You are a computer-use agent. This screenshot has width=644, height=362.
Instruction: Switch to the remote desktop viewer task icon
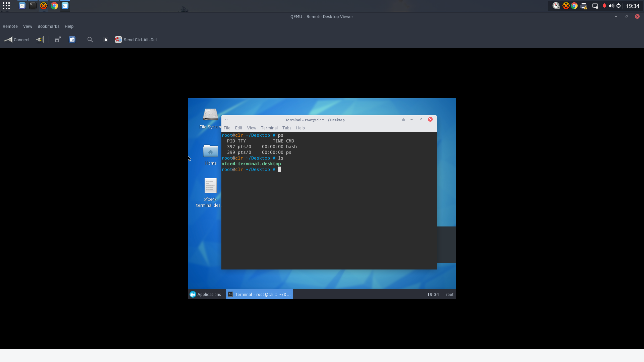tap(65, 6)
